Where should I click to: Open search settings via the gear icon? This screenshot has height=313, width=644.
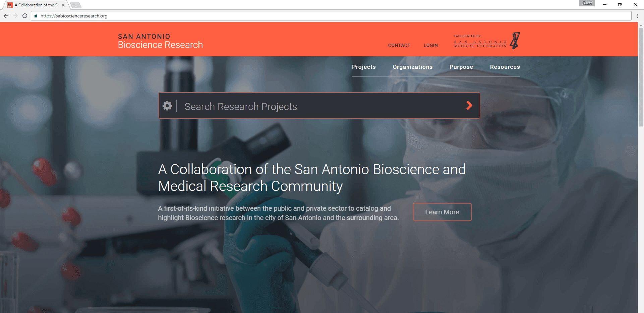click(167, 106)
